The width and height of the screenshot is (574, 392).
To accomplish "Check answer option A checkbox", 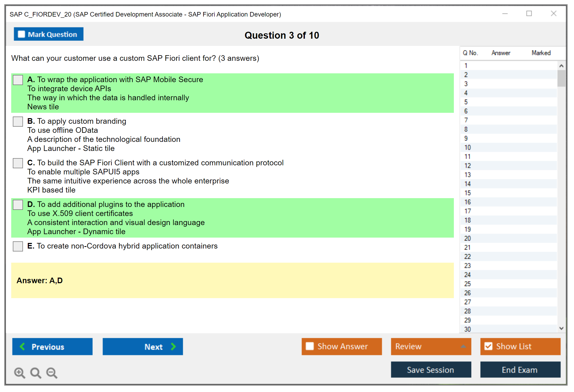I will click(18, 80).
